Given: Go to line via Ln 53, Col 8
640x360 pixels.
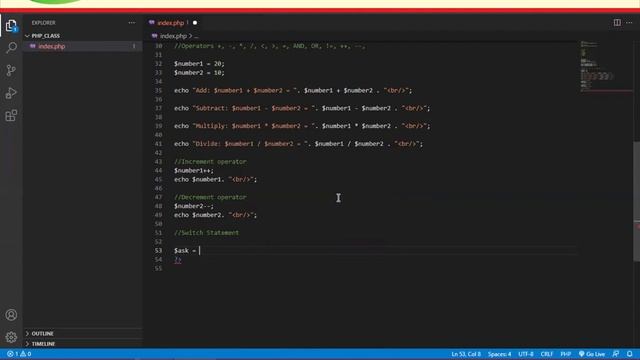Looking at the screenshot, I should click(466, 354).
